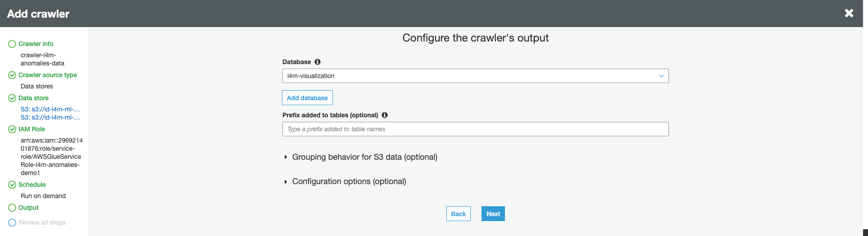Open the first S3 data store link
This screenshot has width=868, height=236.
coord(50,109)
